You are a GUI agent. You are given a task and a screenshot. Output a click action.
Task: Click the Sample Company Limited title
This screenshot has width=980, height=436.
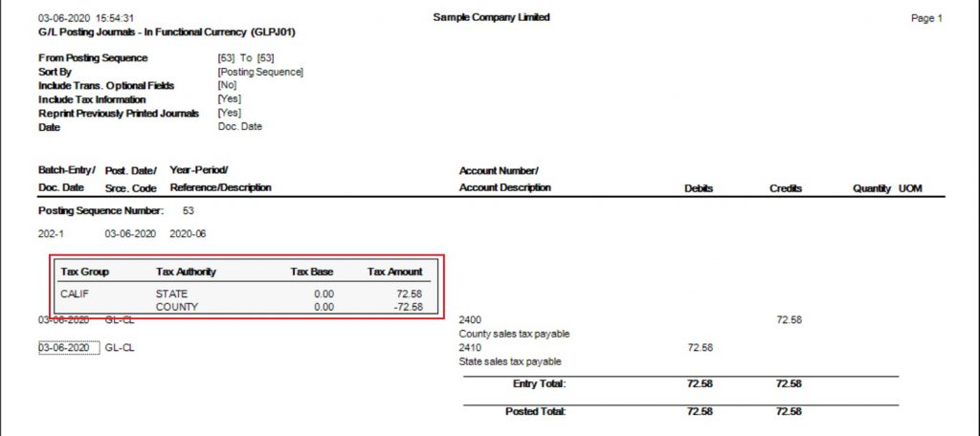[x=491, y=17]
